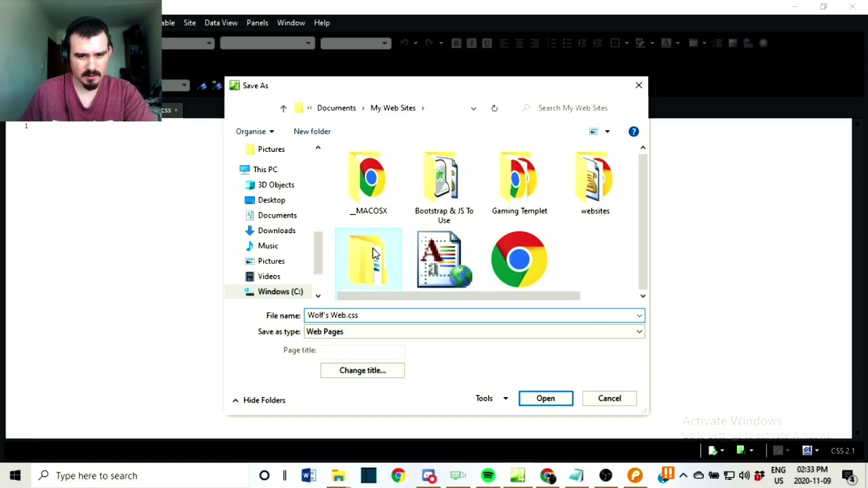Change the file view layout icon

coord(593,131)
